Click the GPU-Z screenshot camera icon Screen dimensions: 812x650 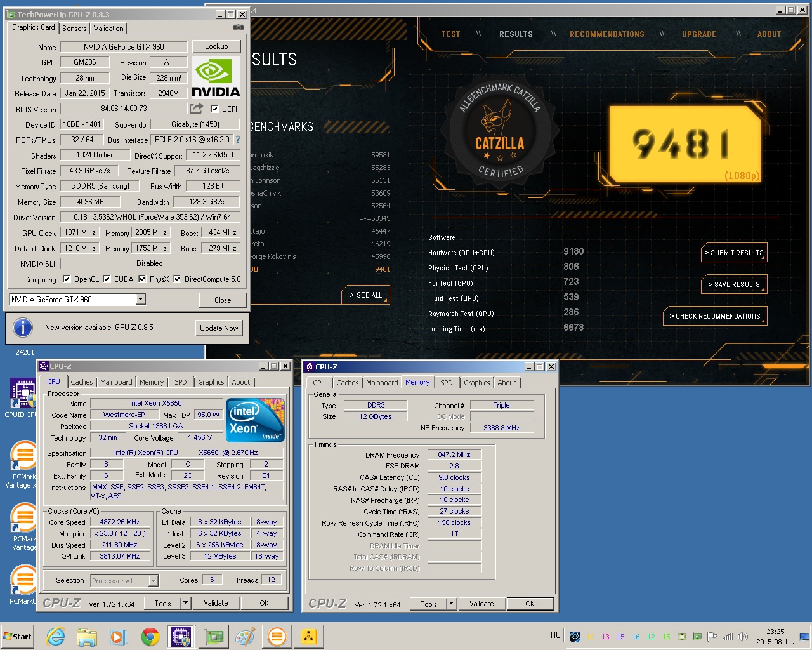click(x=239, y=27)
